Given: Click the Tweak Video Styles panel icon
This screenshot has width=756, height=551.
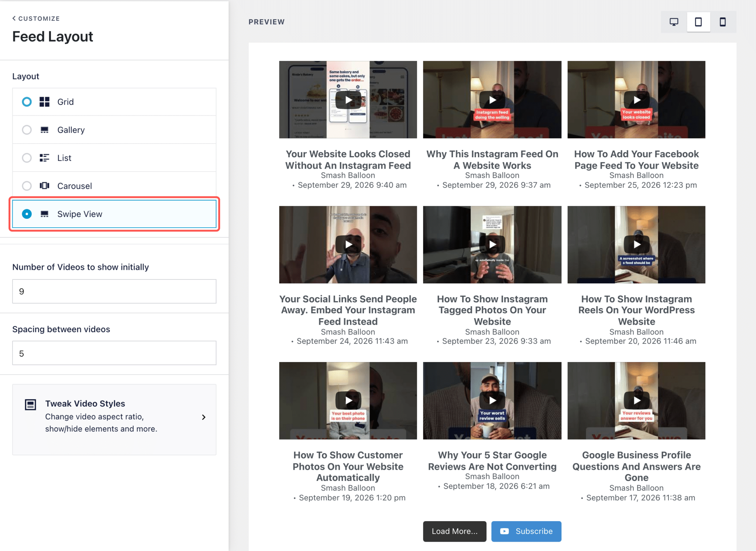Looking at the screenshot, I should coord(30,404).
